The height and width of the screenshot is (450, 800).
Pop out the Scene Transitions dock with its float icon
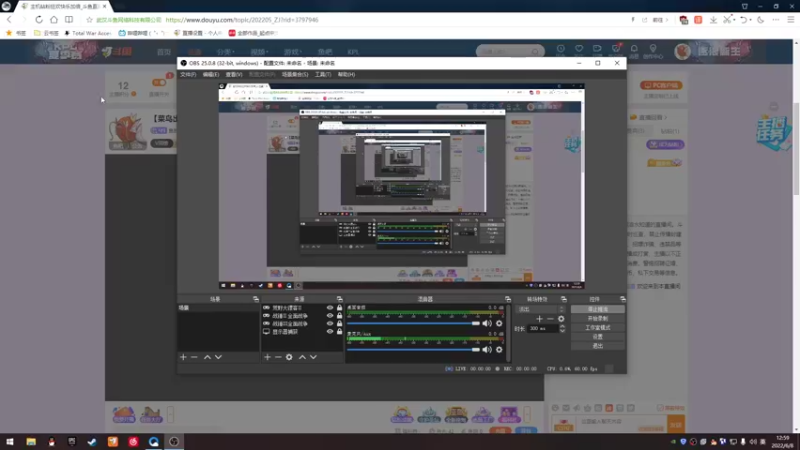(564, 299)
